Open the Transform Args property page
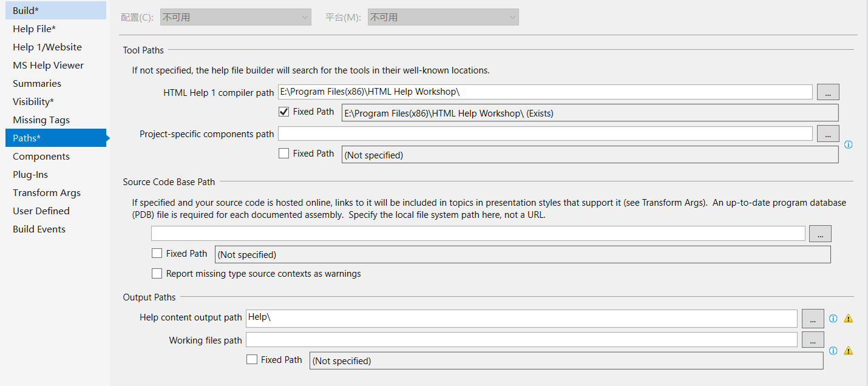Screen dimensions: 868x386 pyautogui.click(x=47, y=193)
